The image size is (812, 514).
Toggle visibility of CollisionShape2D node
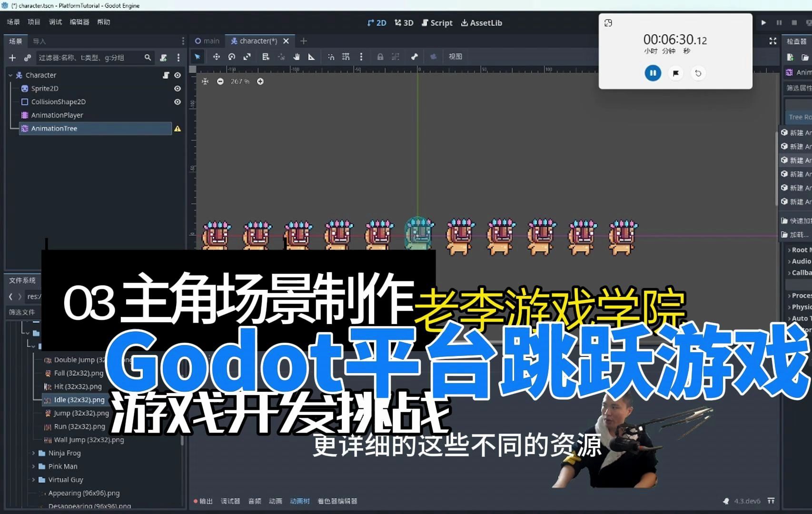pyautogui.click(x=178, y=102)
